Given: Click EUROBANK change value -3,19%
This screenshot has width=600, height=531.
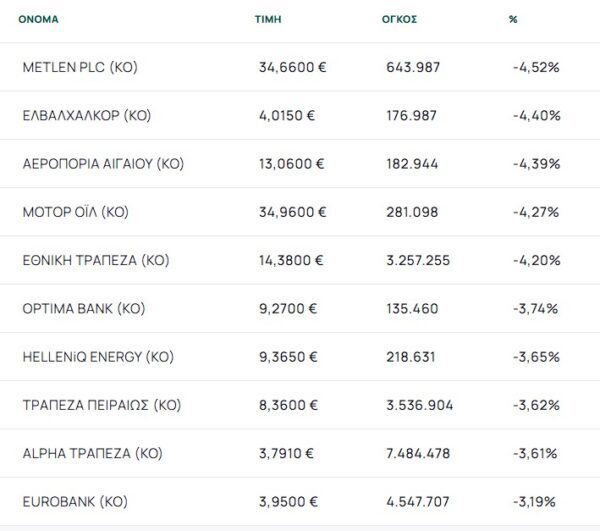Looking at the screenshot, I should point(535,501).
